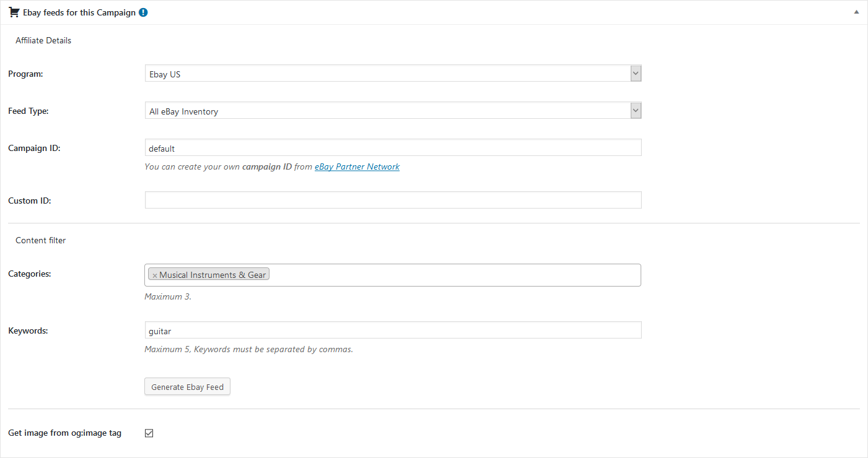868x458 pixels.
Task: Click the Content filter section heading
Action: [x=40, y=240]
